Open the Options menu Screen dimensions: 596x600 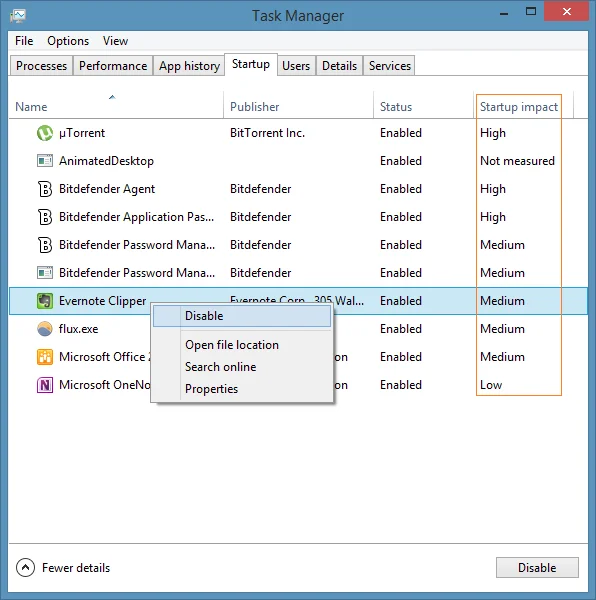tap(68, 41)
